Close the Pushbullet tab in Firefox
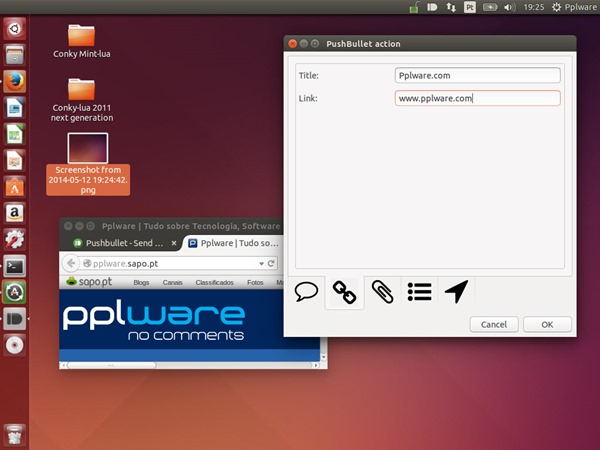 tap(174, 243)
